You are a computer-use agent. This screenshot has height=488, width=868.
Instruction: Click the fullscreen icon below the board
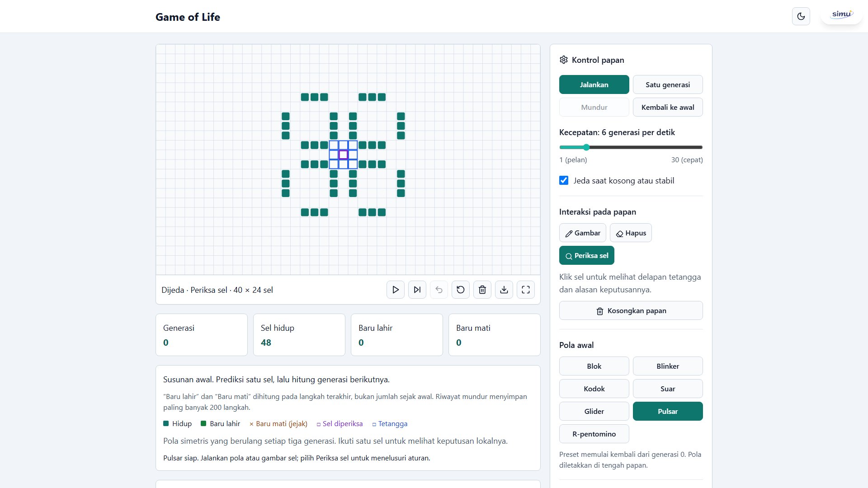(526, 290)
